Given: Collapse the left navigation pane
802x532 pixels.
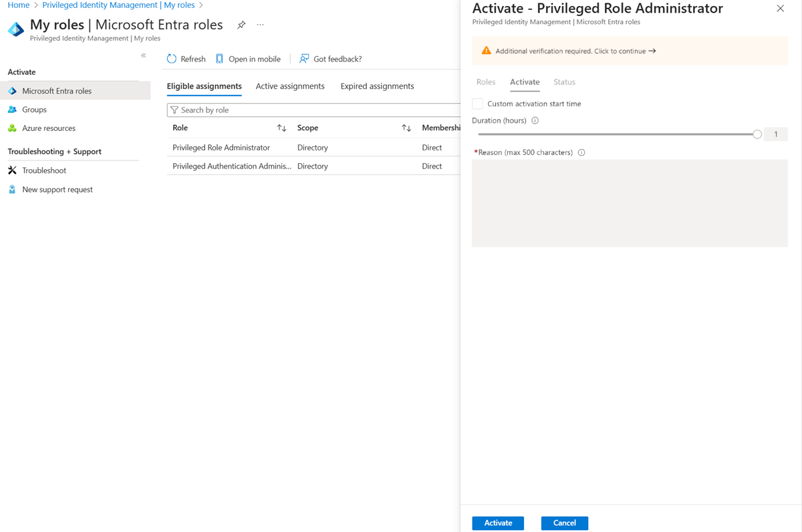Looking at the screenshot, I should click(x=143, y=55).
